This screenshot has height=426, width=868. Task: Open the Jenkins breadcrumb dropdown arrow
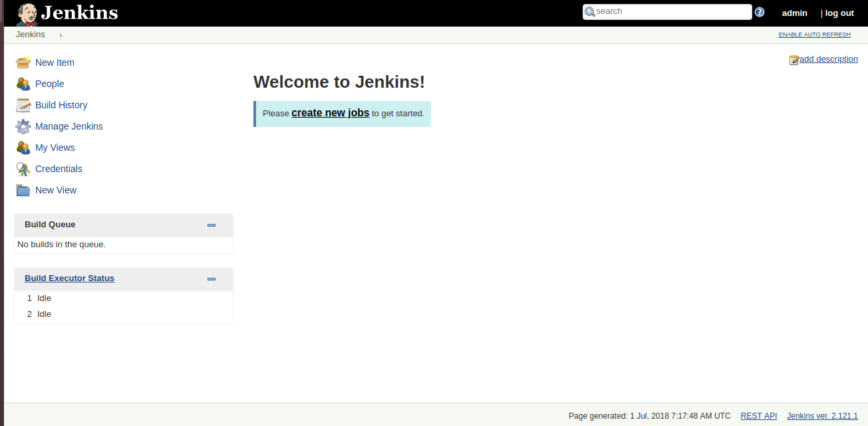(x=61, y=35)
